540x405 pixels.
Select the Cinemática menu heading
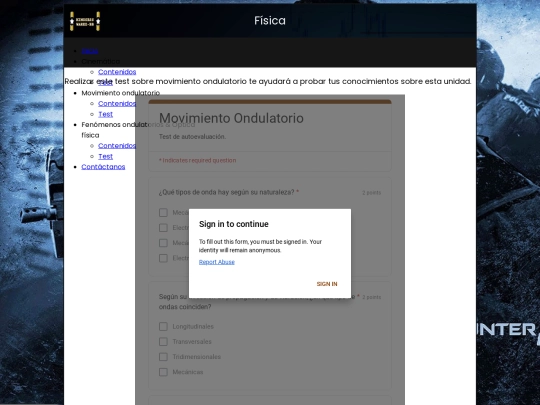pos(101,61)
